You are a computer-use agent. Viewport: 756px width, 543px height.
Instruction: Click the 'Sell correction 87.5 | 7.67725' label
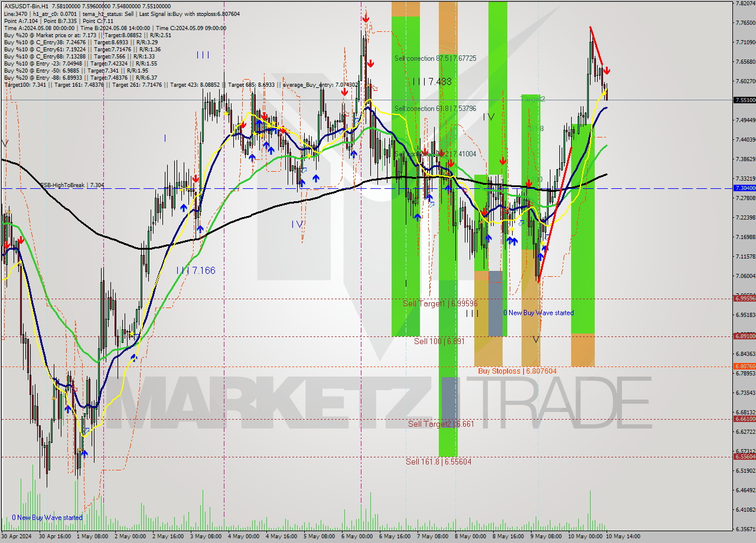coord(435,58)
